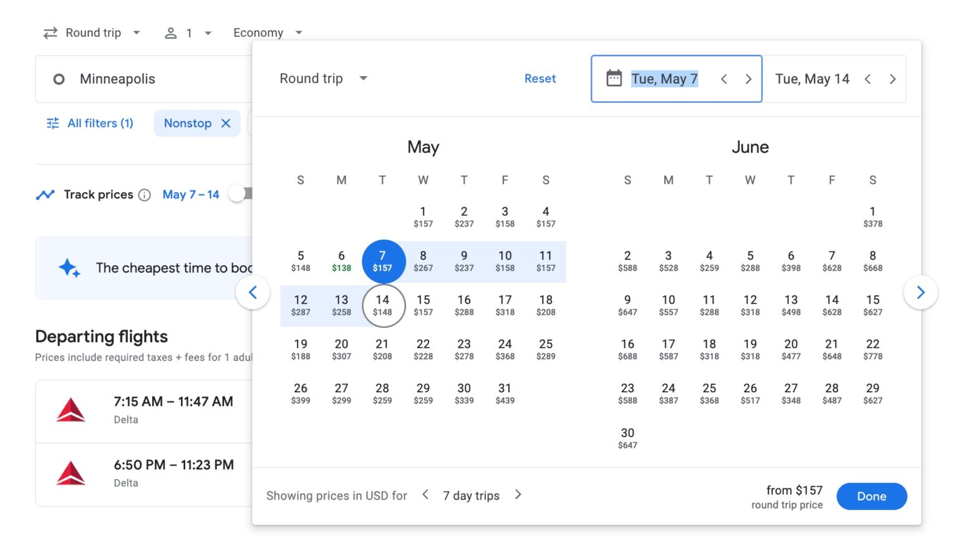958x560 pixels.
Task: Open the All filters sliders icon
Action: tap(52, 123)
